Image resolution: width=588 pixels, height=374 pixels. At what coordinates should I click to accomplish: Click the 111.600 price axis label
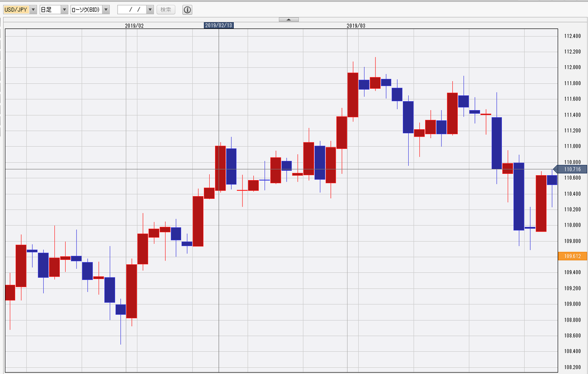(x=572, y=99)
